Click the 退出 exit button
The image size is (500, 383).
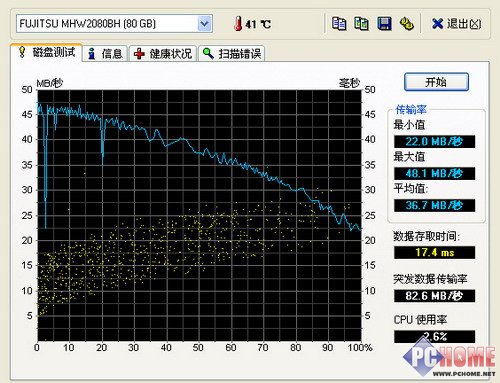(x=456, y=24)
